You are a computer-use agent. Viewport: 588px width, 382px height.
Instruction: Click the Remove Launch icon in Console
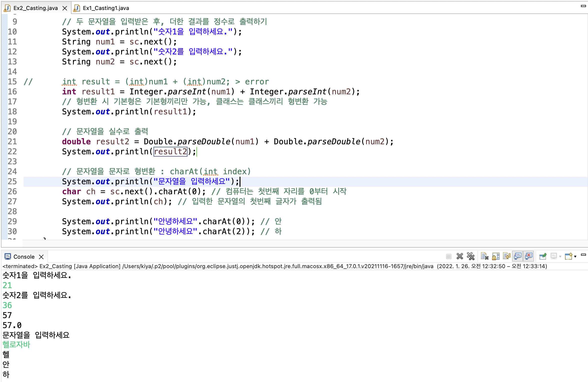459,256
